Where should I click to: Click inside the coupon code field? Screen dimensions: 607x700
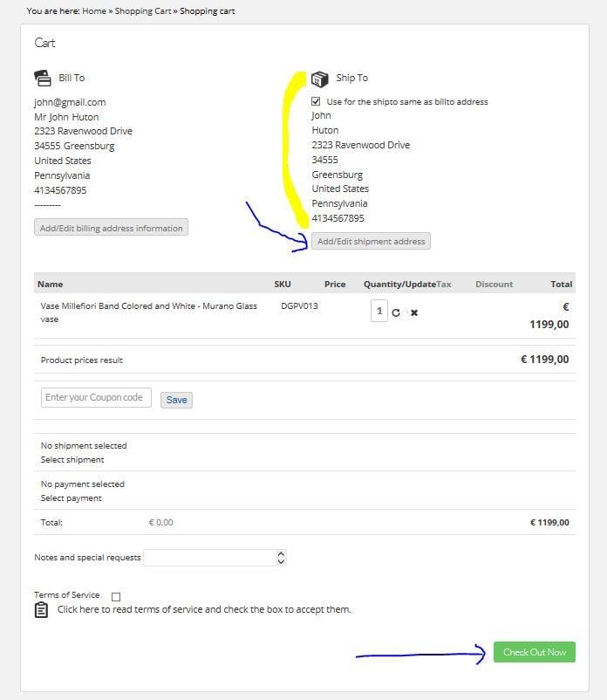click(96, 397)
